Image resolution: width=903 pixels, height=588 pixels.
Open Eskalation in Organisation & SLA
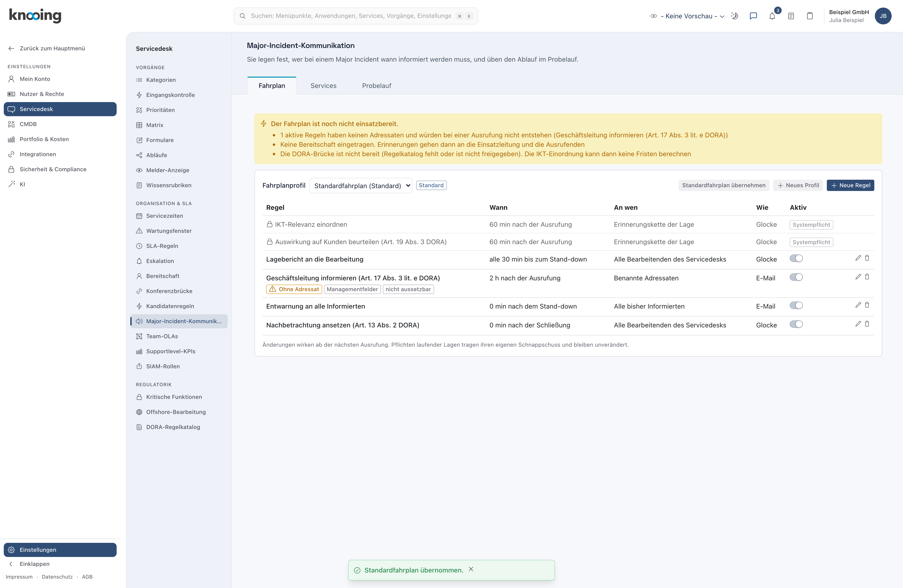179,261
